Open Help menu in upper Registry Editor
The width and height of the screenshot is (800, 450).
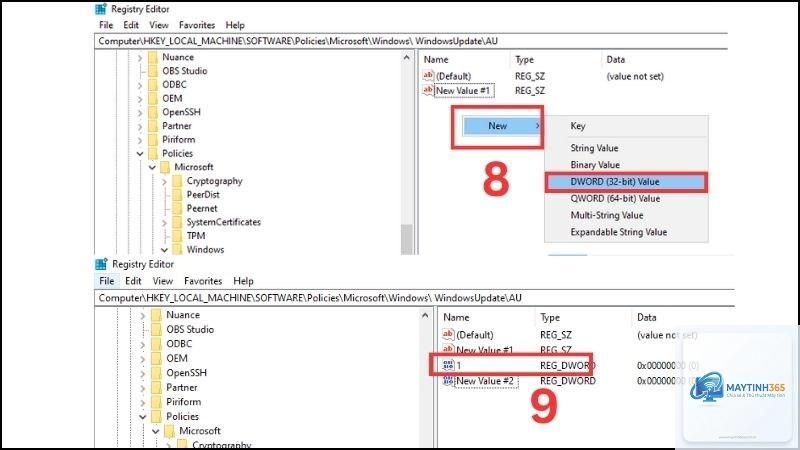click(235, 25)
